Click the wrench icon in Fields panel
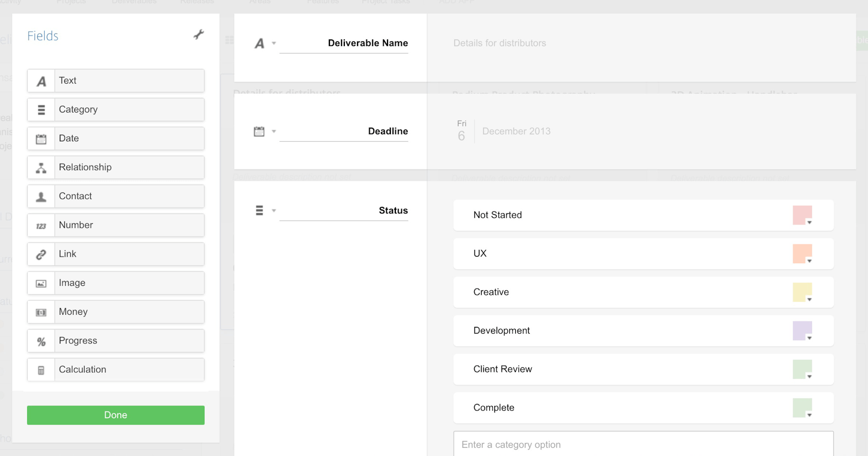Screen dimensions: 868x456 pos(199,35)
